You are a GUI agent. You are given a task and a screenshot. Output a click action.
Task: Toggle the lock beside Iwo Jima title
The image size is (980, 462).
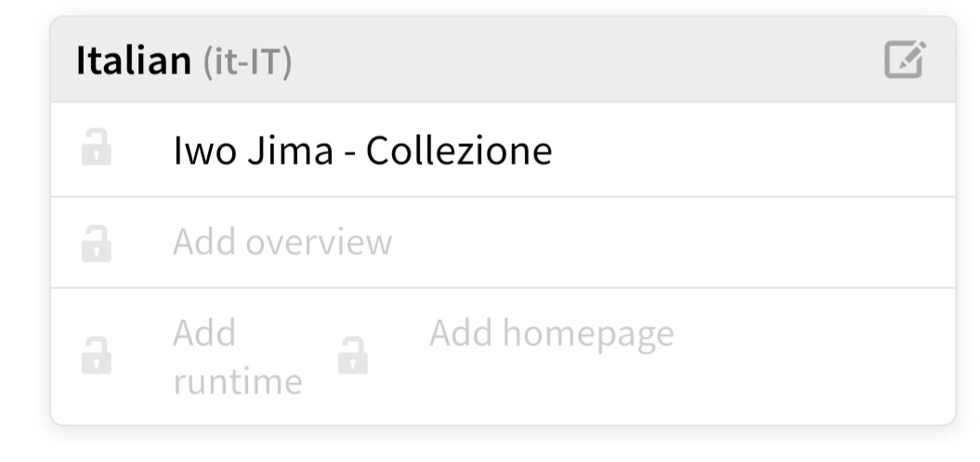click(x=96, y=150)
